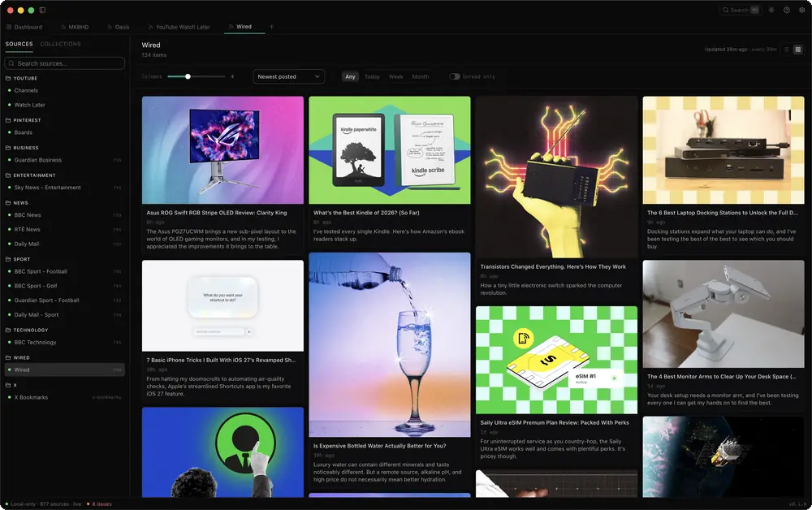Click the News folder icon
This screenshot has width=812, height=510.
[8, 203]
